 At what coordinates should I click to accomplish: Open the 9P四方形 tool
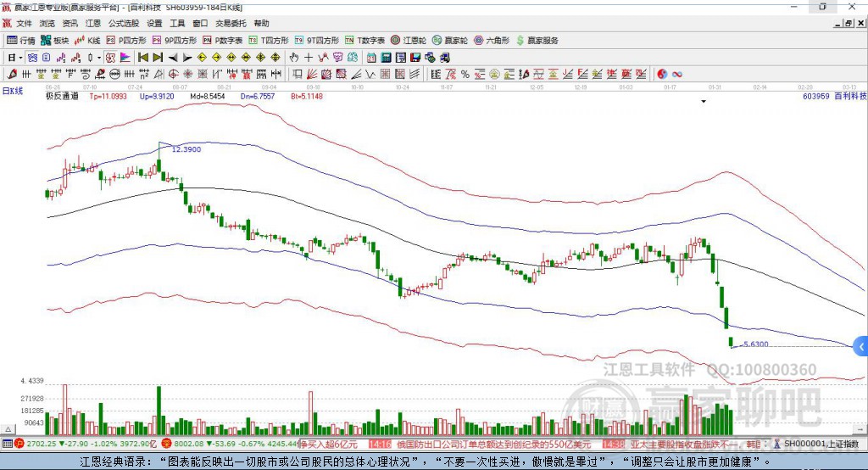(175, 41)
